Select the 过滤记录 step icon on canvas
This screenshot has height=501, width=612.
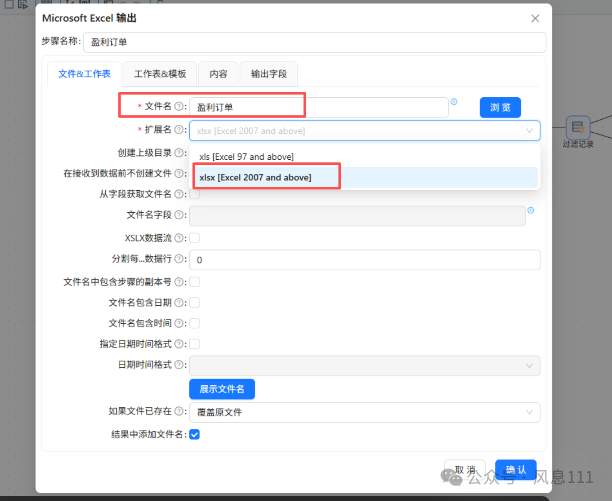pyautogui.click(x=578, y=127)
